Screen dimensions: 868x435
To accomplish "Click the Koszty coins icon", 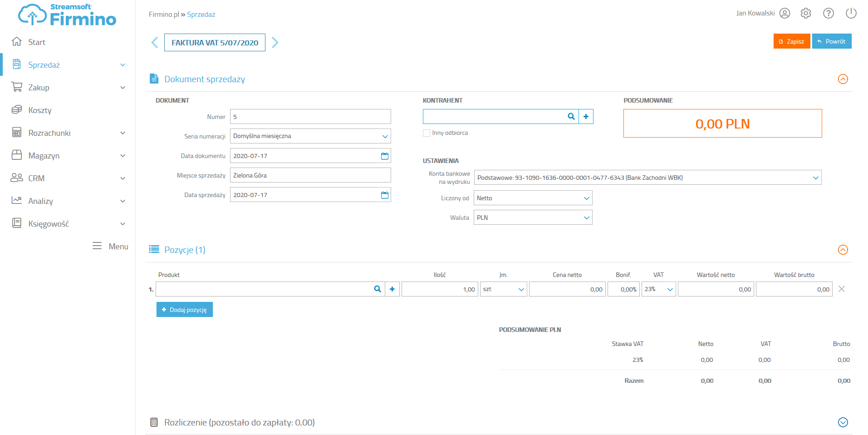I will coord(17,110).
